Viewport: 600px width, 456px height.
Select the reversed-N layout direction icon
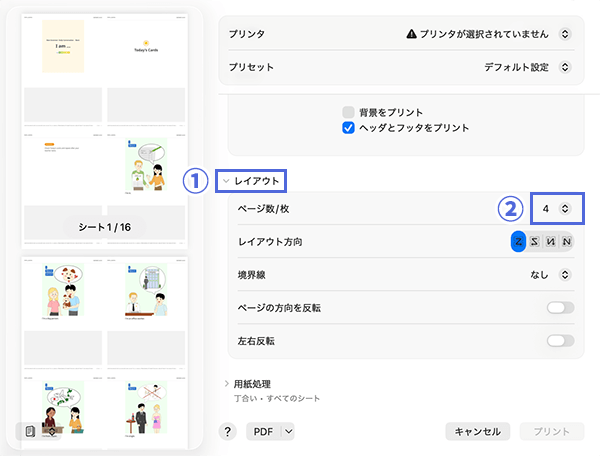[551, 241]
